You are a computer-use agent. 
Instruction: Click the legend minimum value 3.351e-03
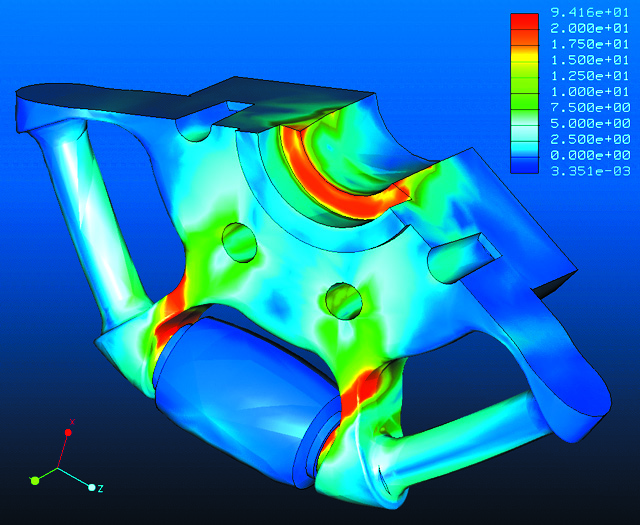(x=590, y=171)
